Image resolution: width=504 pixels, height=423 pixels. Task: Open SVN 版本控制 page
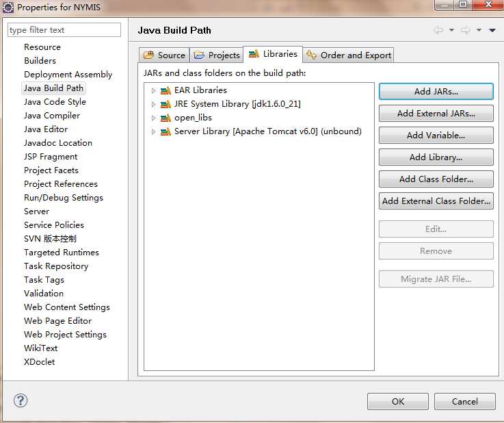pyautogui.click(x=50, y=239)
